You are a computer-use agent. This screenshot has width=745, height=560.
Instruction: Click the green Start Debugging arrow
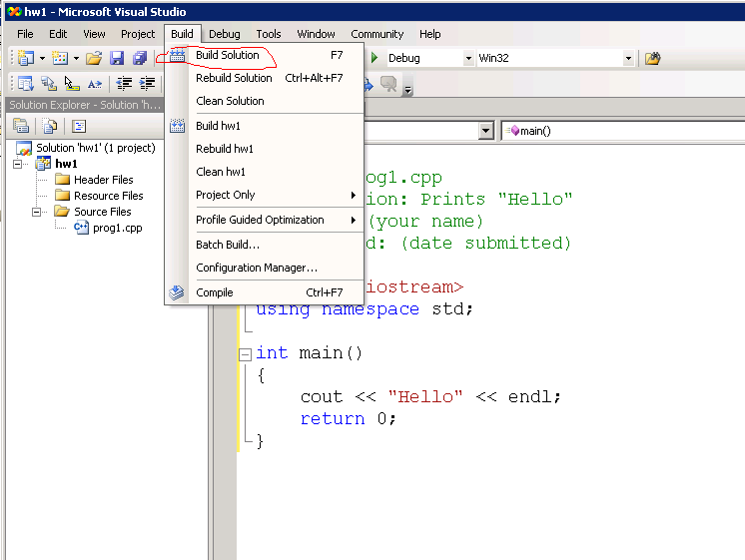point(374,58)
